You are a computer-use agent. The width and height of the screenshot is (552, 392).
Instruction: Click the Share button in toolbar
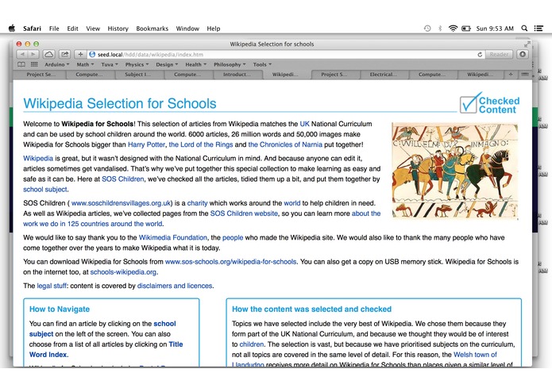point(65,55)
